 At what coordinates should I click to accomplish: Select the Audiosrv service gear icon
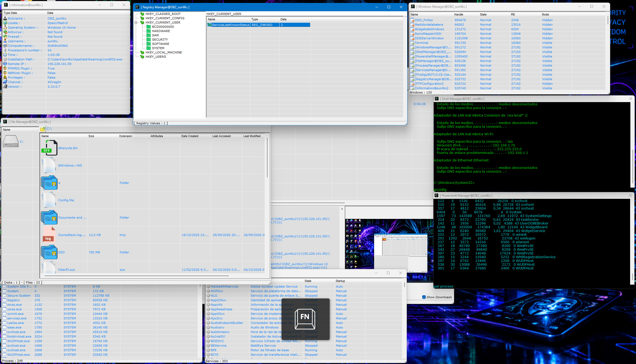click(x=208, y=327)
